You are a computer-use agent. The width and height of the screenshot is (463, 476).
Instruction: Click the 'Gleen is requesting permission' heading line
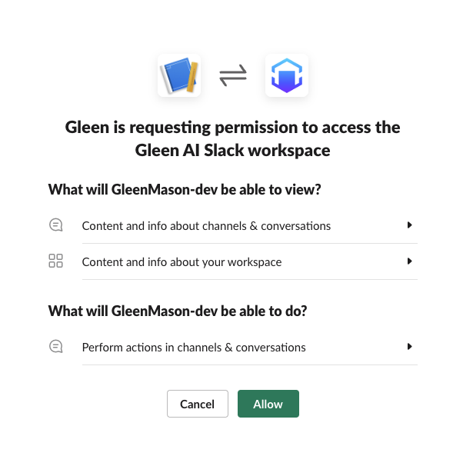tap(232, 127)
